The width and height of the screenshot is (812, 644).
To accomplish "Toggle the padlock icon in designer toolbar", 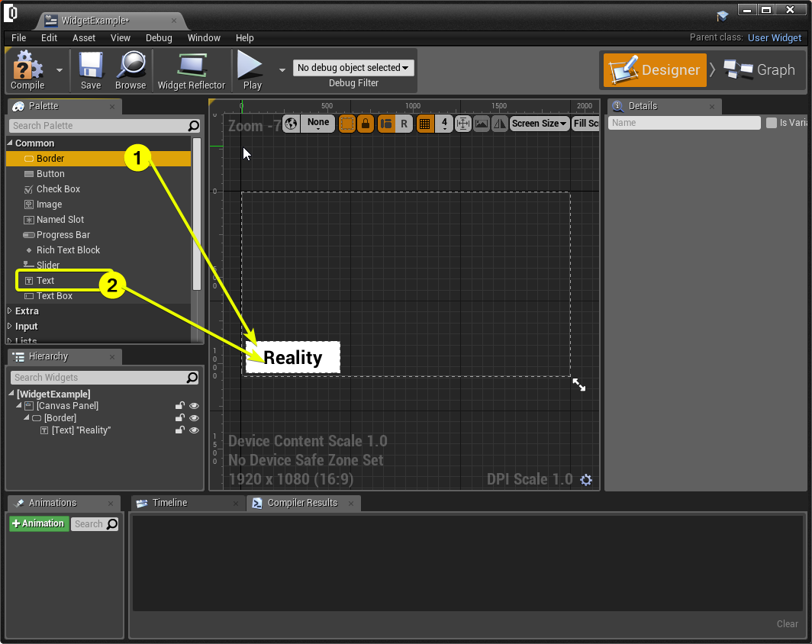I will 366,124.
